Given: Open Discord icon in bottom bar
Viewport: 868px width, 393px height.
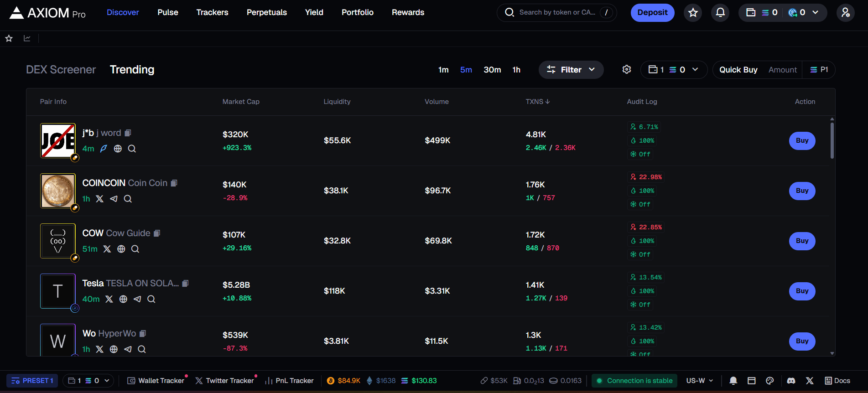Looking at the screenshot, I should [791, 381].
